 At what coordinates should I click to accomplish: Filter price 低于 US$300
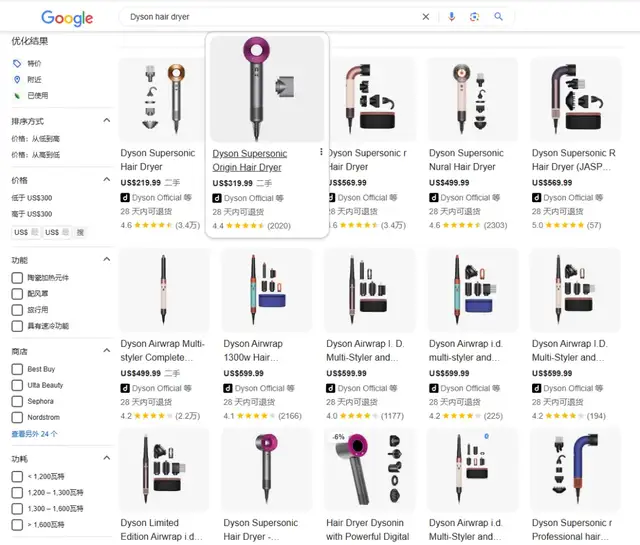(32, 198)
